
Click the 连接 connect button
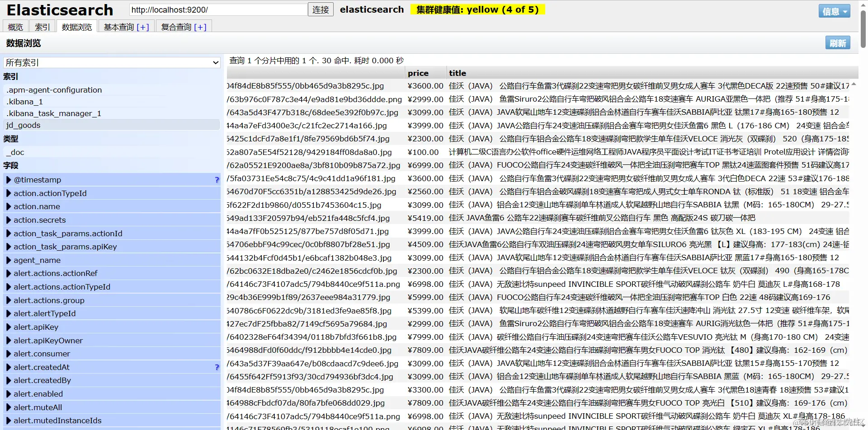tap(321, 9)
